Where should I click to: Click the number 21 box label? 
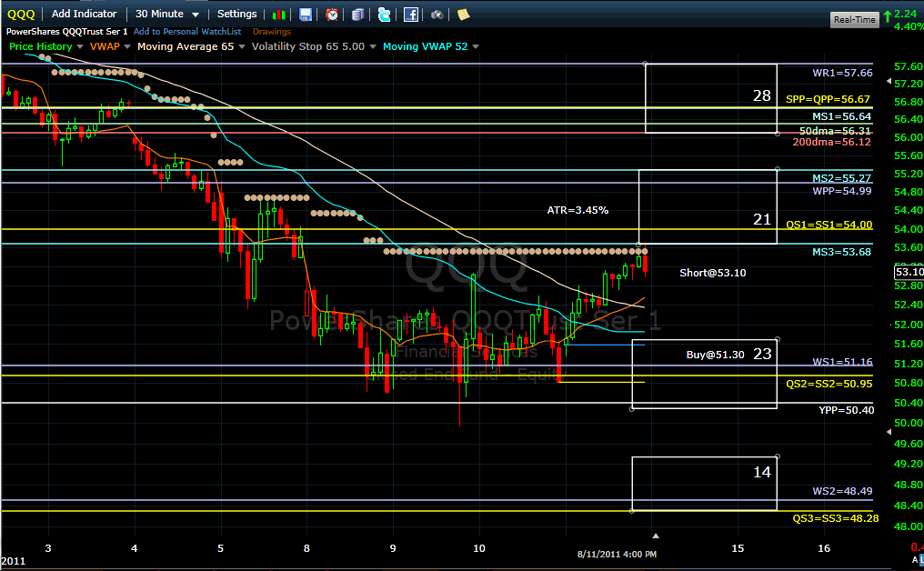coord(762,219)
